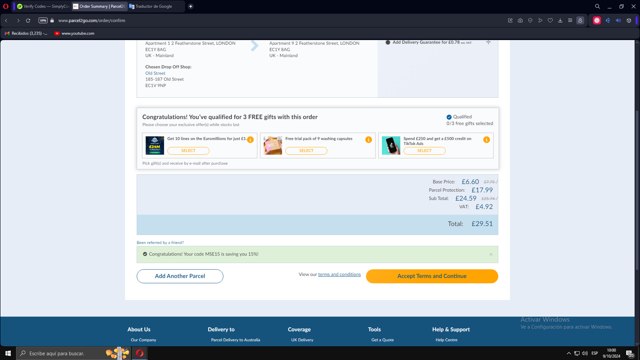Open the Opera main menu icon
Image resolution: width=640 pixels, height=360 pixels.
tap(6, 7)
